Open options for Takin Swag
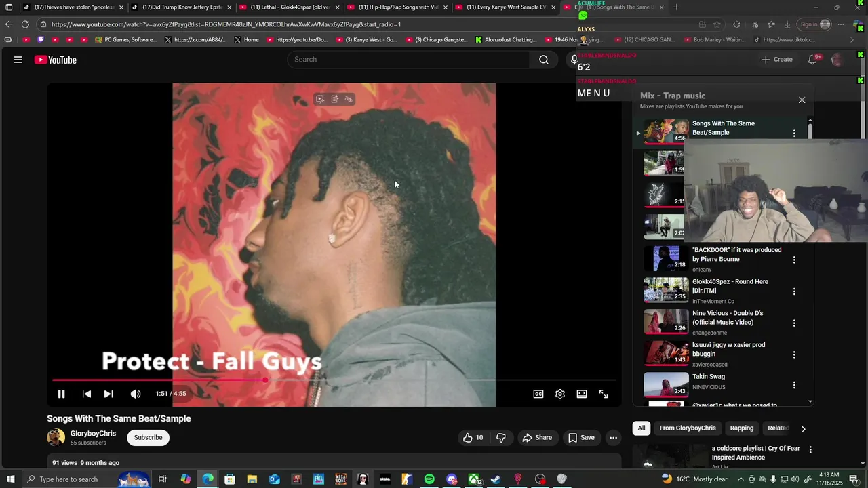868x488 pixels. coord(794,385)
